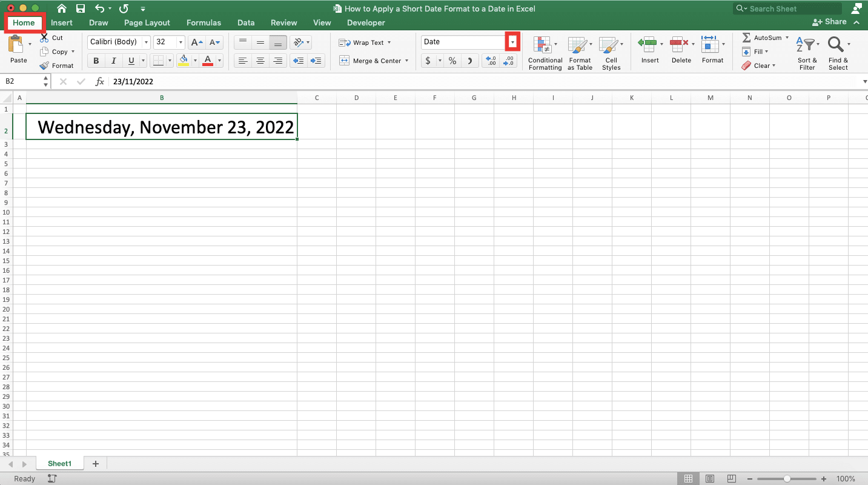This screenshot has width=868, height=485.
Task: Increase indent of cell
Action: click(316, 61)
